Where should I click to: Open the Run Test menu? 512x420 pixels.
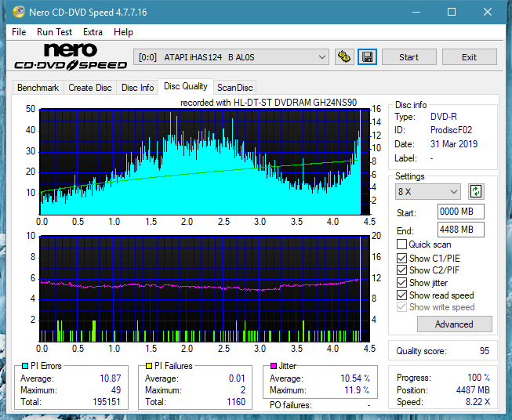click(54, 32)
